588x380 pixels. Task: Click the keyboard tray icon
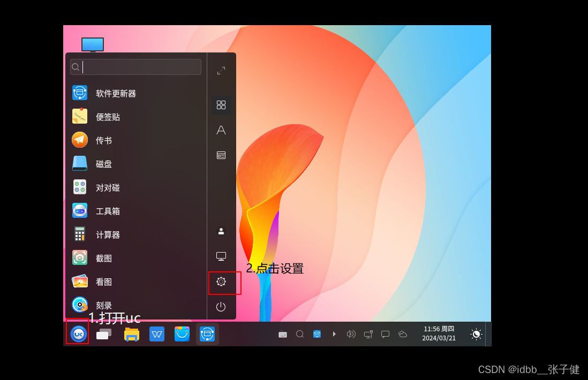click(x=283, y=335)
